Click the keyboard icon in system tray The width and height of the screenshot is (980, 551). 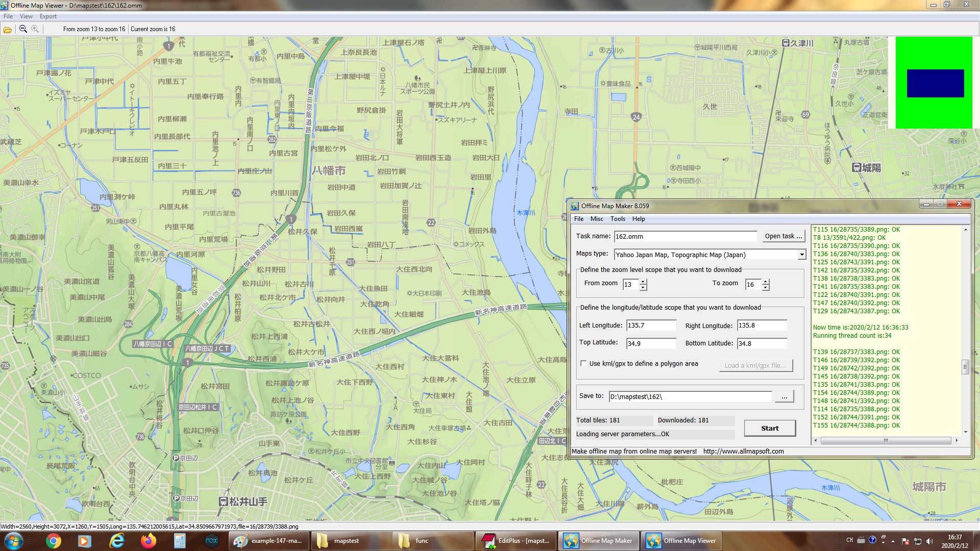[x=861, y=540]
